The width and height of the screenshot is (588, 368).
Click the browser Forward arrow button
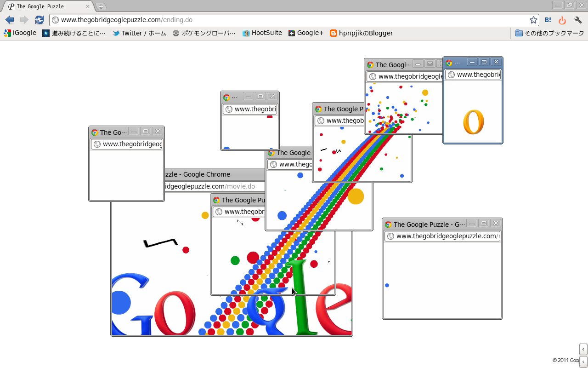(24, 20)
